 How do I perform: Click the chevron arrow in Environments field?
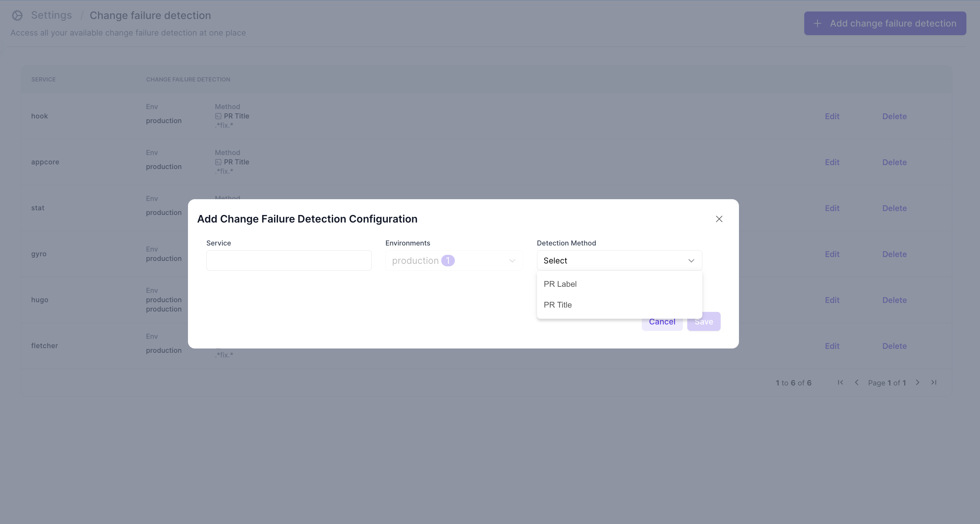tap(512, 261)
